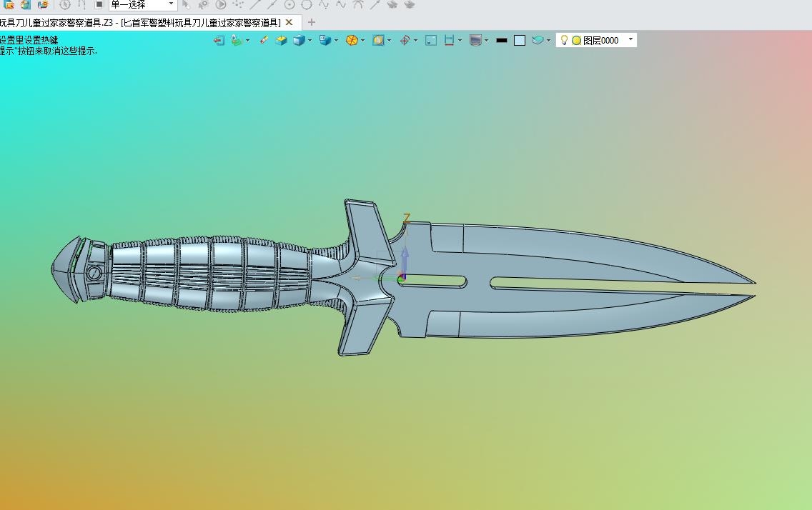The width and height of the screenshot is (812, 510).
Task: Click the second icon in top-left toolbar
Action: [x=26, y=5]
